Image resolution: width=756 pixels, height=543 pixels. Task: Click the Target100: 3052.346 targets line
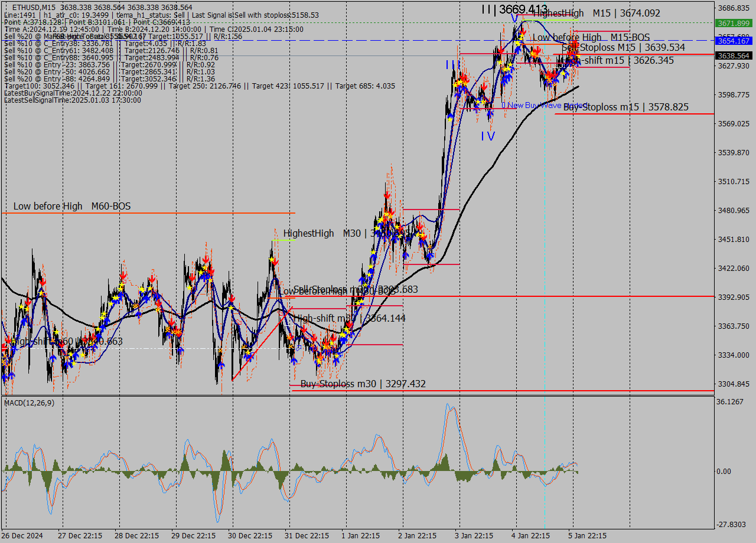point(200,86)
